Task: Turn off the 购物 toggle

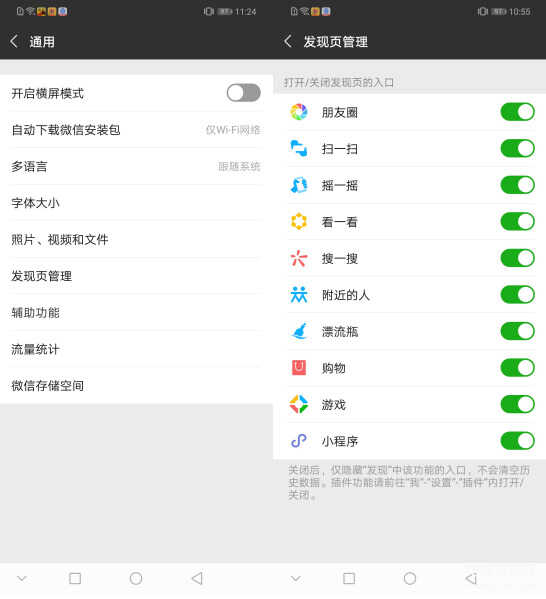Action: (x=517, y=368)
